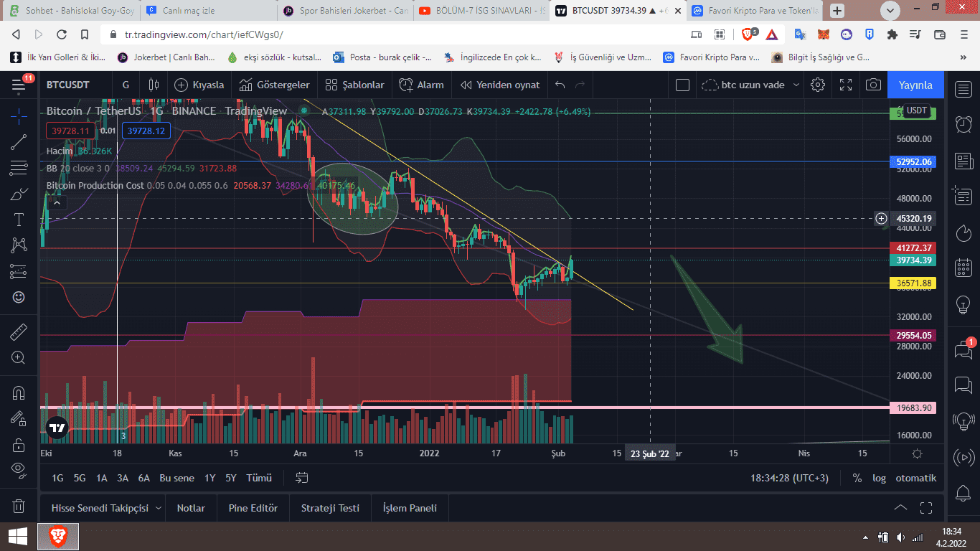Open private chat messages panel
The width and height of the screenshot is (980, 551).
pos(963,385)
